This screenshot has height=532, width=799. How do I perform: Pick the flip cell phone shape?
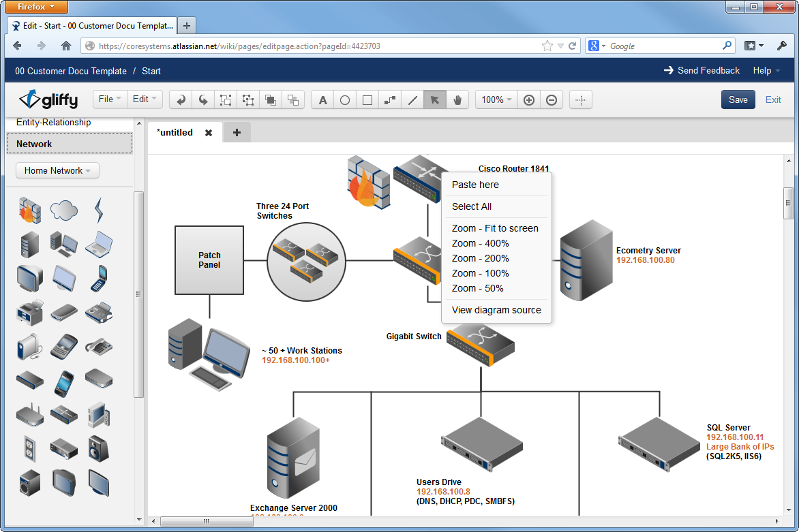[x=99, y=279]
